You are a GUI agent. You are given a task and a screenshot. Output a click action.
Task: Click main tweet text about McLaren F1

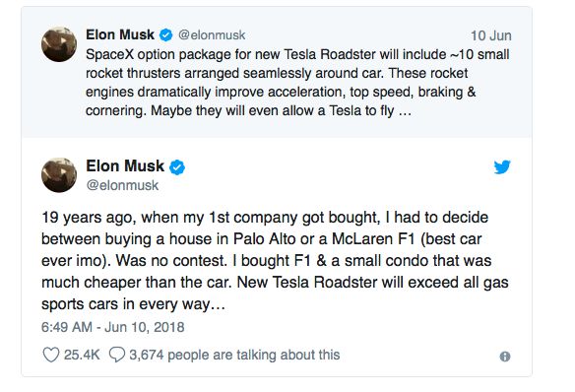tap(275, 261)
